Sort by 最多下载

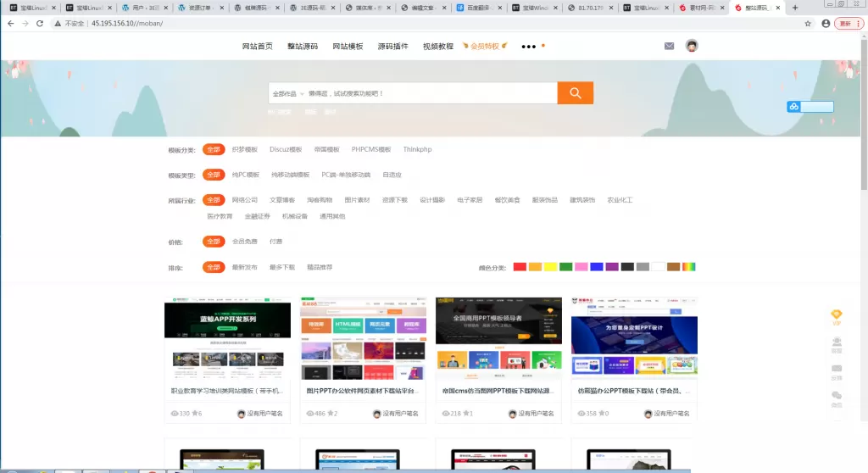[x=282, y=267]
